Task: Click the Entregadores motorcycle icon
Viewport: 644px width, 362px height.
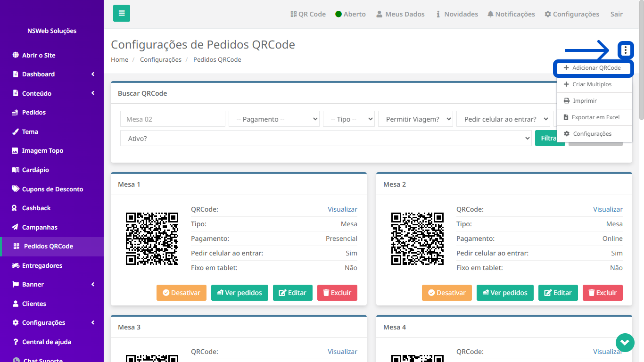Action: tap(16, 265)
